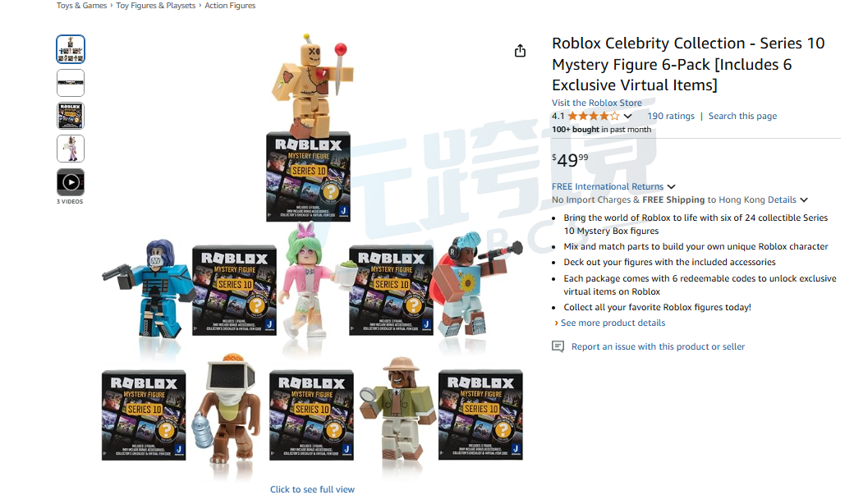Visit the Roblox Store link
The height and width of the screenshot is (504, 854).
596,103
